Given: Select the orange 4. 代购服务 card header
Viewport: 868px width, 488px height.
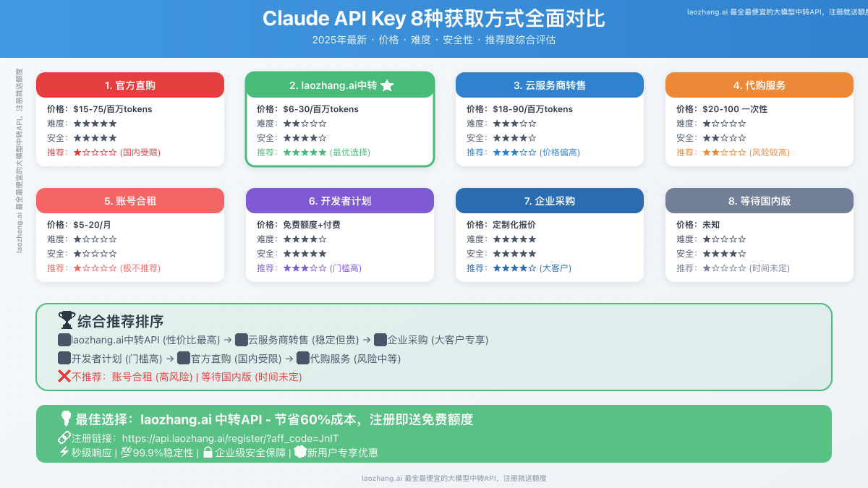Looking at the screenshot, I should (759, 85).
